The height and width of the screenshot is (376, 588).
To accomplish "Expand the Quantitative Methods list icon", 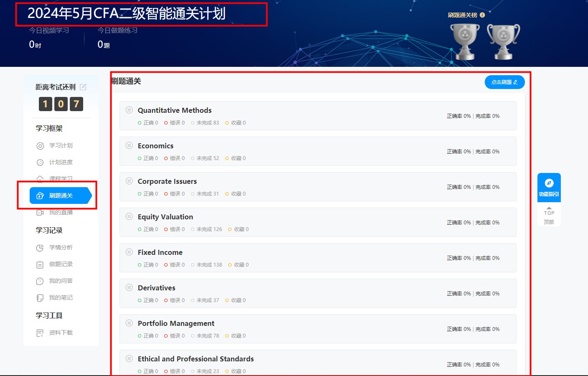I will 129,110.
